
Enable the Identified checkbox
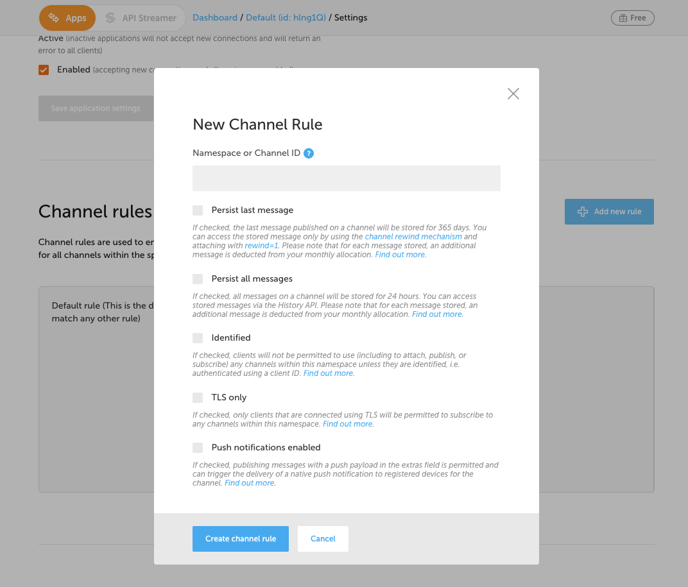pyautogui.click(x=197, y=338)
